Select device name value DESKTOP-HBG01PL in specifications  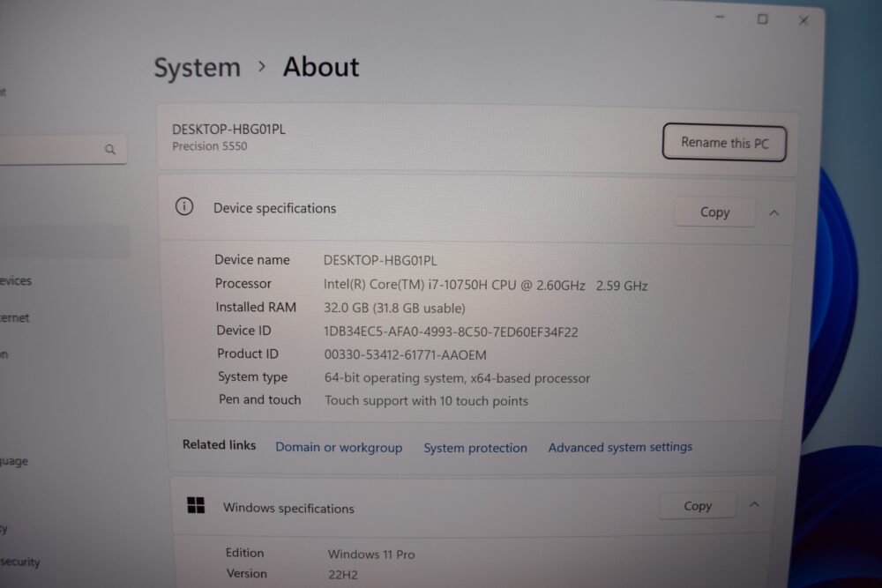click(379, 260)
